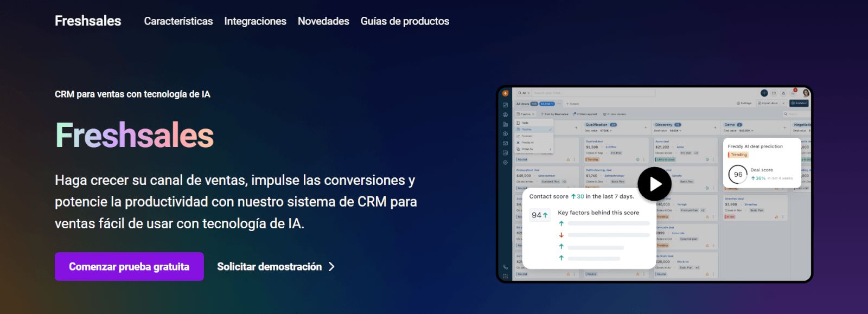Click the chevron arrow beside Solicitar demostración

click(x=331, y=266)
